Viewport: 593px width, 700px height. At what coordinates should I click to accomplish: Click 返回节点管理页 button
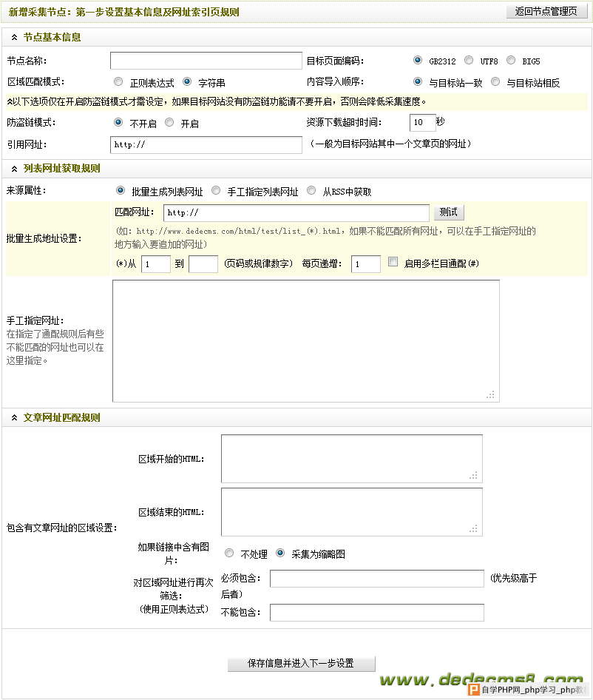click(546, 11)
